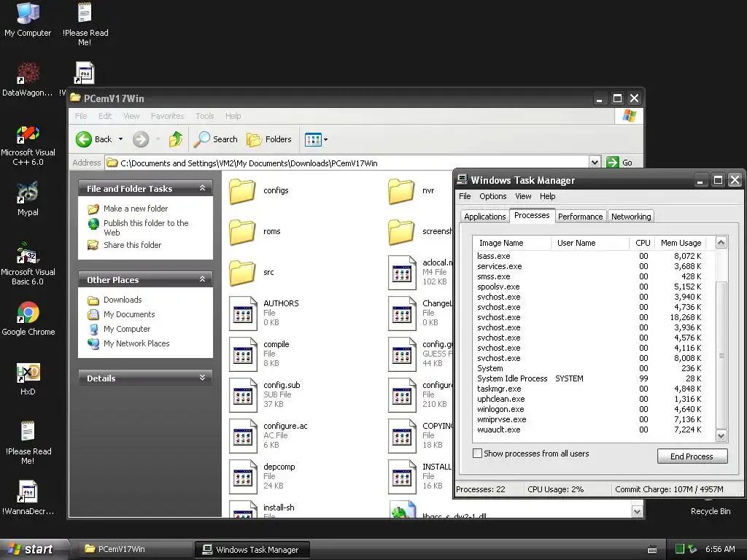Launch Microsoft Visual C++ 6.0 shortcut

[x=28, y=145]
